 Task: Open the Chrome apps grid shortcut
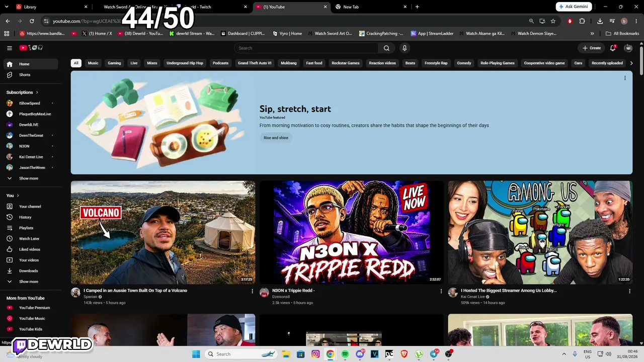(7, 34)
